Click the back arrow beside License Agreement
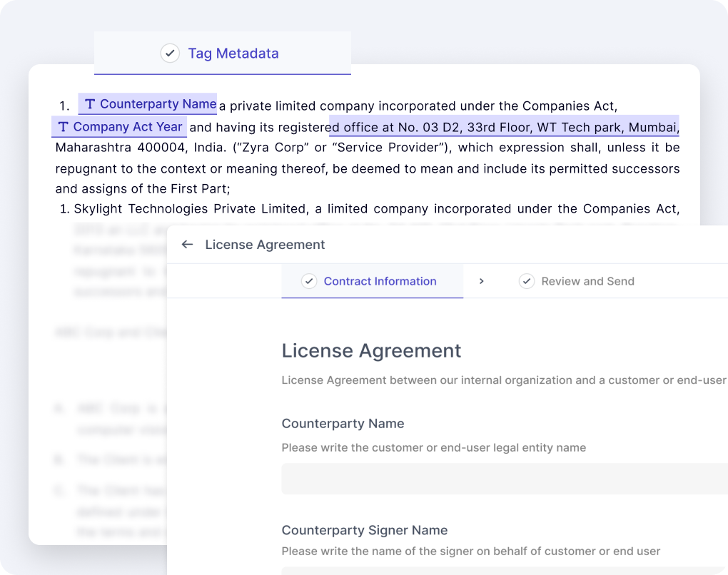This screenshot has height=575, width=728. 188,245
